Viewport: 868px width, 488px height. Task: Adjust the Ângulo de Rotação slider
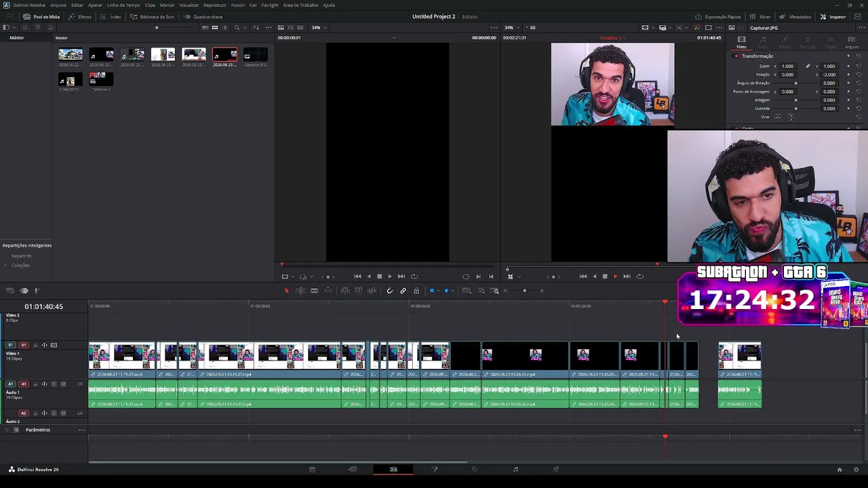click(795, 83)
